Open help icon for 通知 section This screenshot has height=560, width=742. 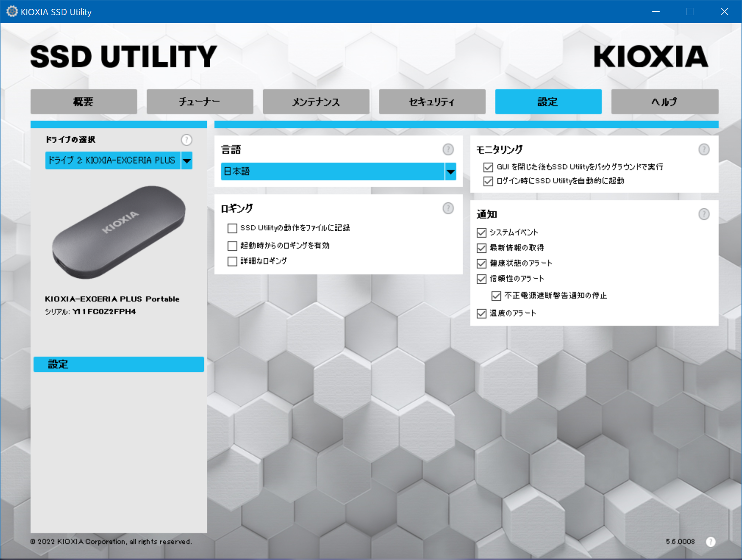click(704, 214)
